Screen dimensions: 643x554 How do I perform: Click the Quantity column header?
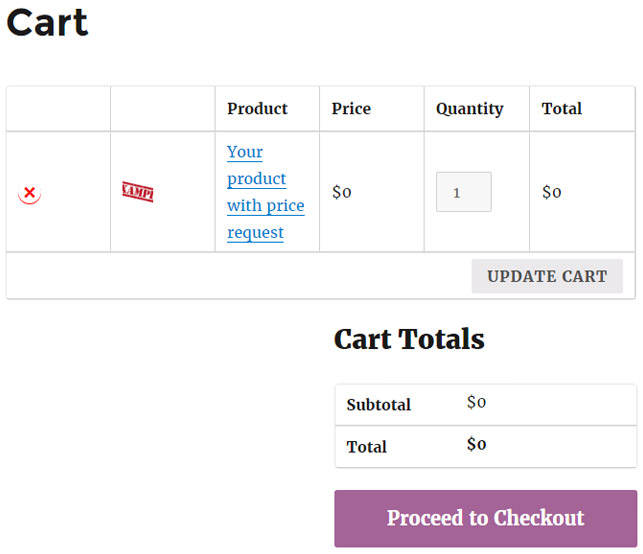tap(470, 109)
